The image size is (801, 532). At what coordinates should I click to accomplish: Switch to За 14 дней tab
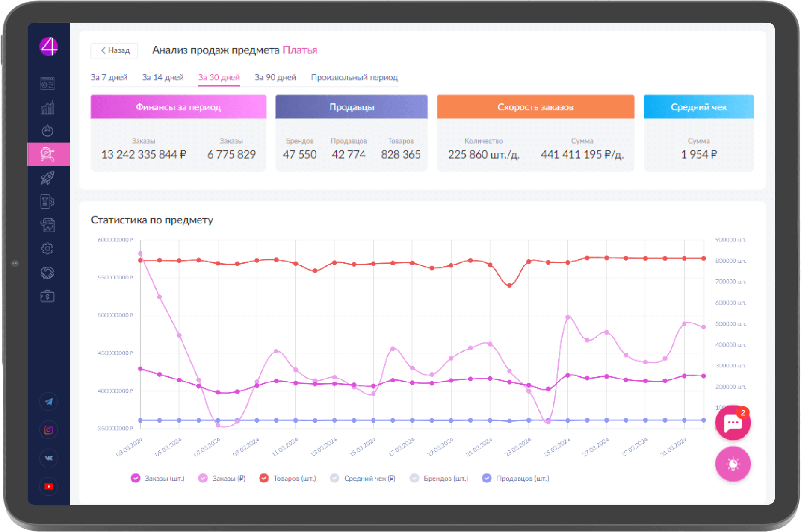pyautogui.click(x=163, y=77)
